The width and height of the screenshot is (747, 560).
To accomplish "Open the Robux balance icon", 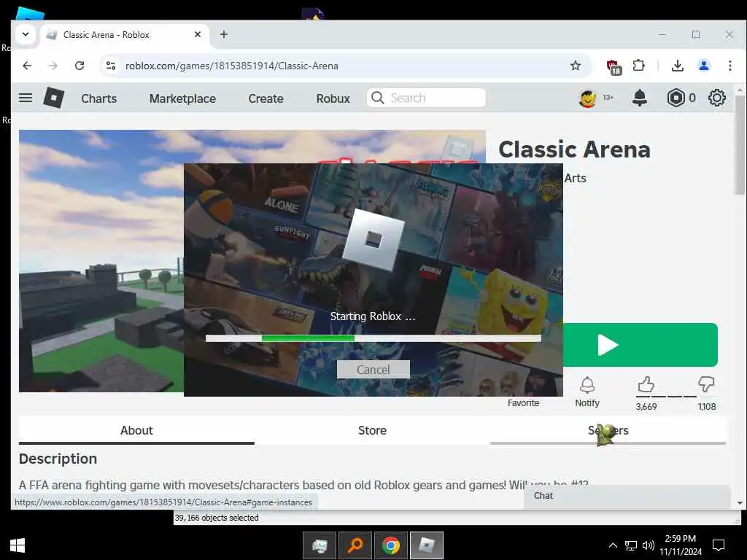I will click(x=676, y=98).
